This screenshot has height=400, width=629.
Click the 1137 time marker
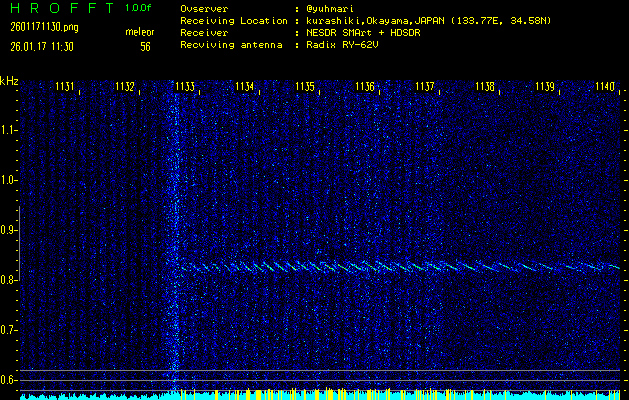point(425,87)
